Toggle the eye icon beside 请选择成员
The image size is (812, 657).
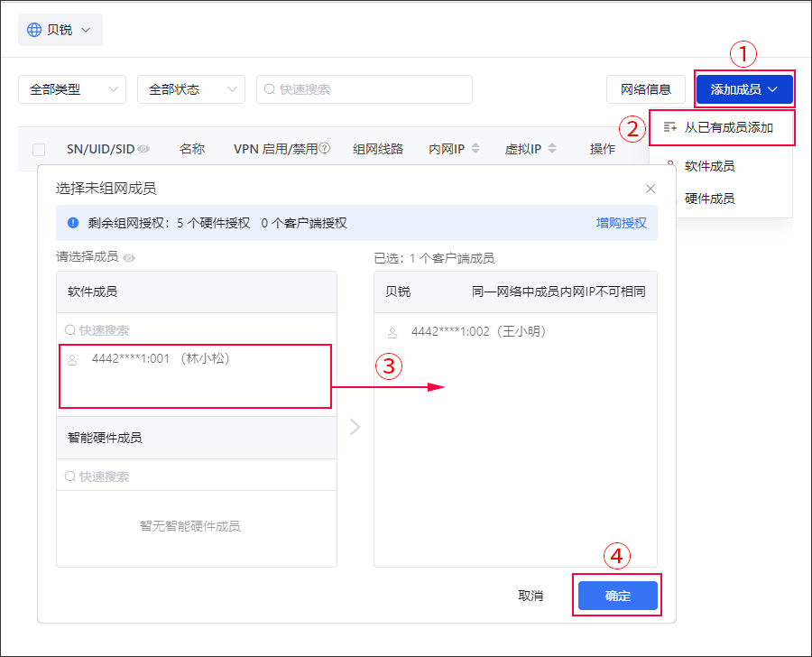[x=129, y=257]
